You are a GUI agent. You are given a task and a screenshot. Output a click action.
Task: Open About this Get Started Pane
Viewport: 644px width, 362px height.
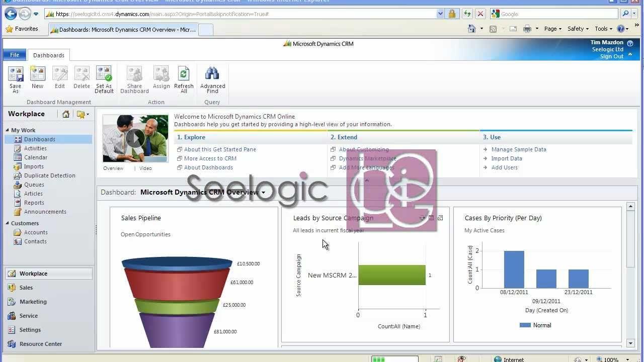click(220, 149)
